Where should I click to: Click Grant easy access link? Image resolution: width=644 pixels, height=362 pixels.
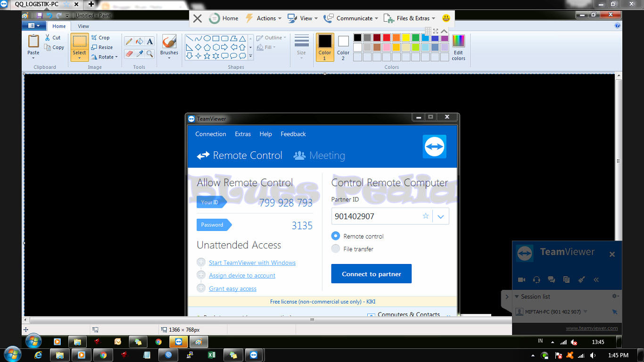233,288
